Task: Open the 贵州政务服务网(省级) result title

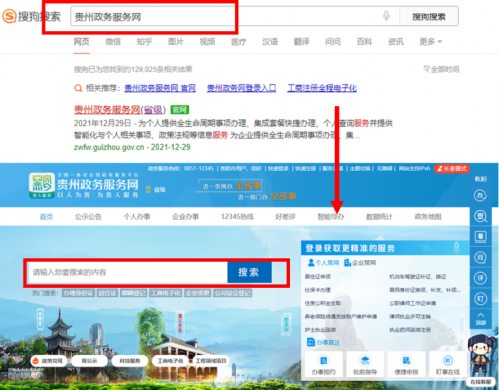Action: [120, 109]
